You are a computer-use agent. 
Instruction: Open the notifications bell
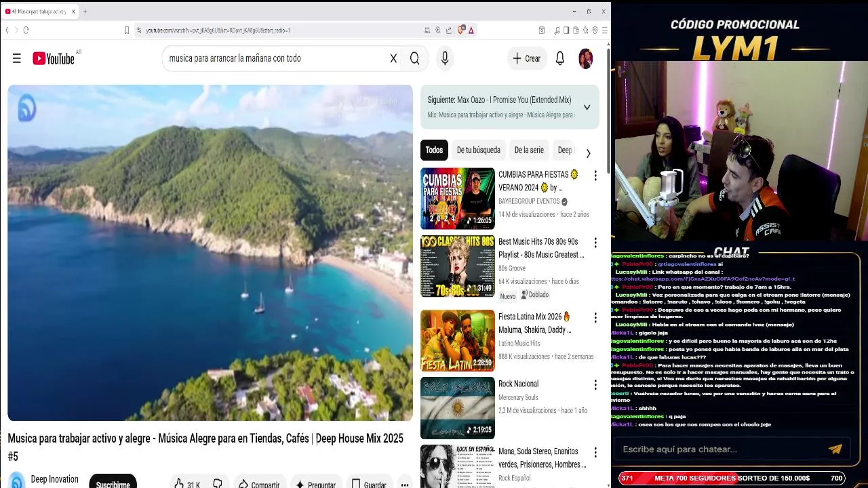(x=560, y=58)
